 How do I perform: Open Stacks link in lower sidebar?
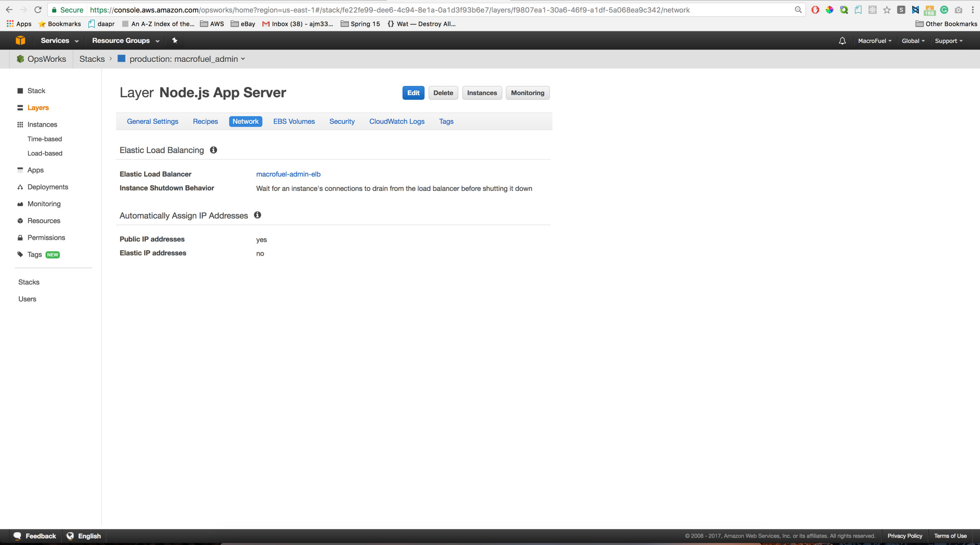point(29,282)
